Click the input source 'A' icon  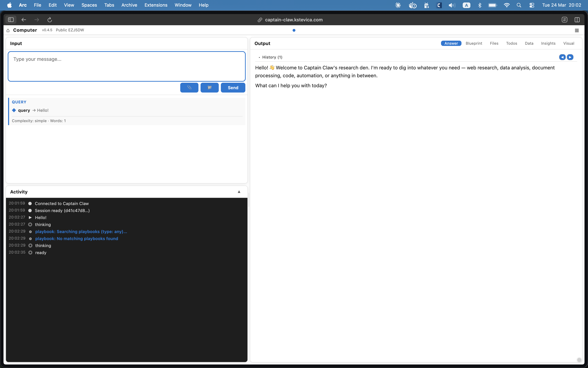(466, 5)
